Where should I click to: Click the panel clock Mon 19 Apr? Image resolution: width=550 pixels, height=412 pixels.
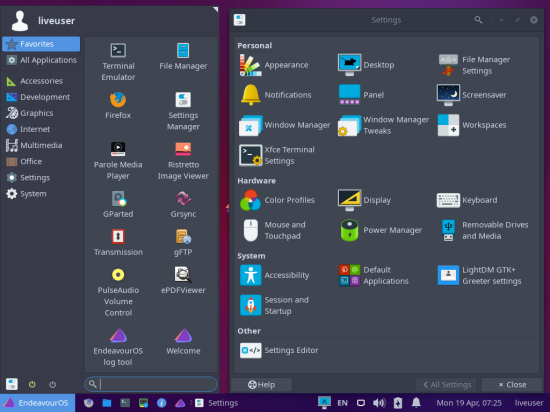469,403
